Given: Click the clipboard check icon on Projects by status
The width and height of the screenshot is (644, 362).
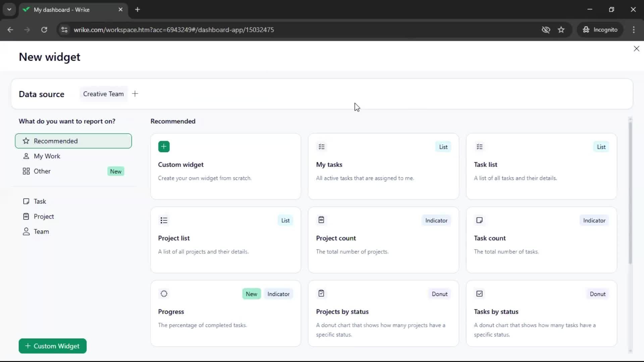Looking at the screenshot, I should coord(321,293).
